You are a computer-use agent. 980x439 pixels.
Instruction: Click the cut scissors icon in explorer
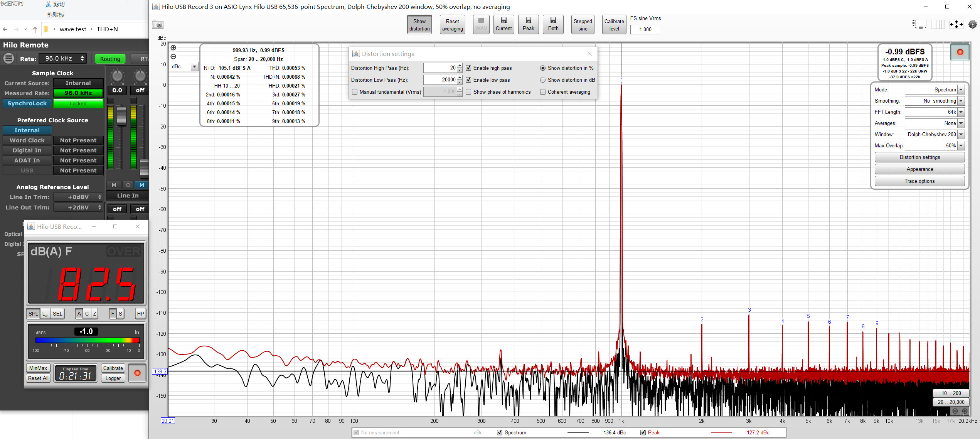tap(48, 4)
